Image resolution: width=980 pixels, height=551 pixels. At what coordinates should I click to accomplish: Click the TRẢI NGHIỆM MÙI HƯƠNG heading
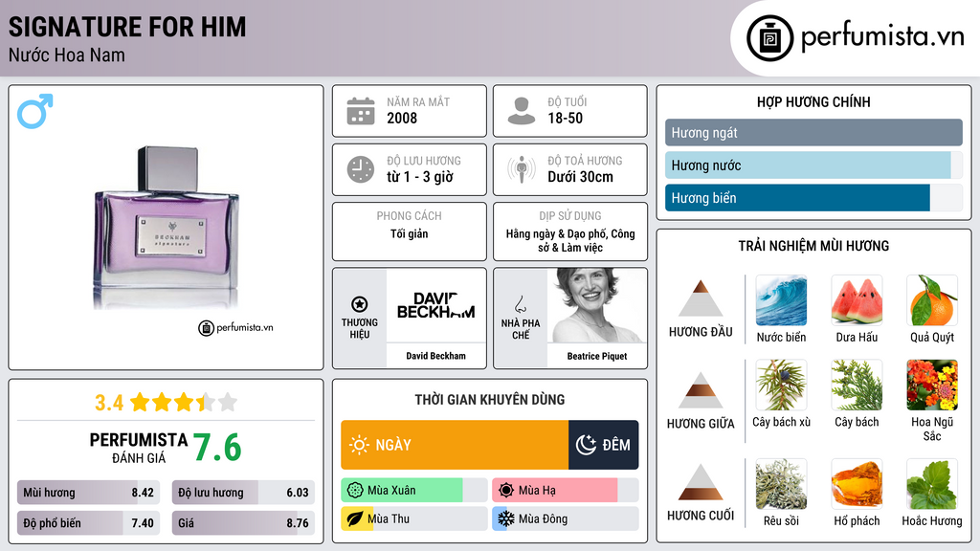813,246
